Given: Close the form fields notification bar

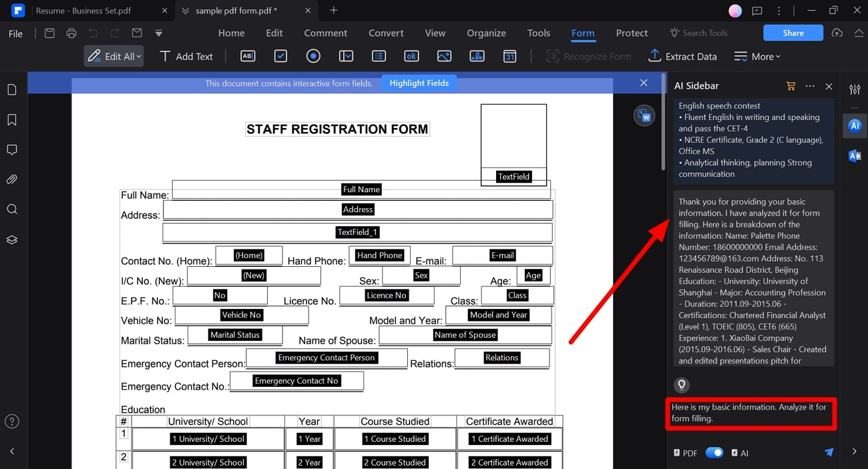Looking at the screenshot, I should [x=644, y=83].
